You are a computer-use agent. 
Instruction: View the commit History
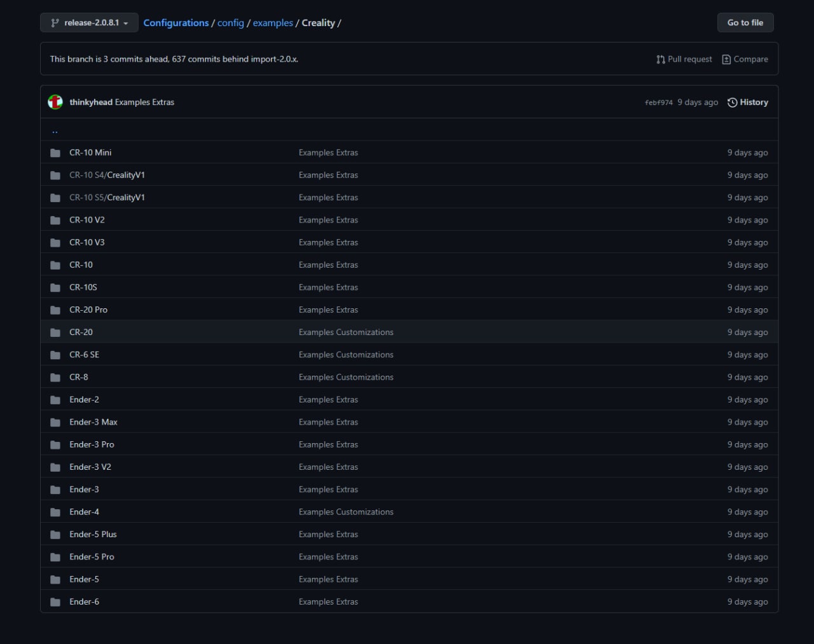pos(748,102)
